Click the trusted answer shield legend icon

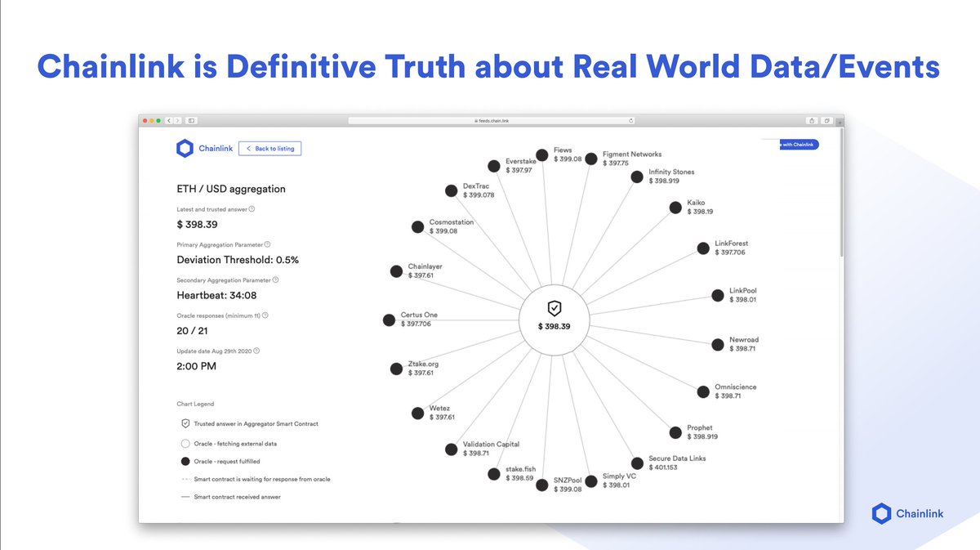(x=185, y=423)
